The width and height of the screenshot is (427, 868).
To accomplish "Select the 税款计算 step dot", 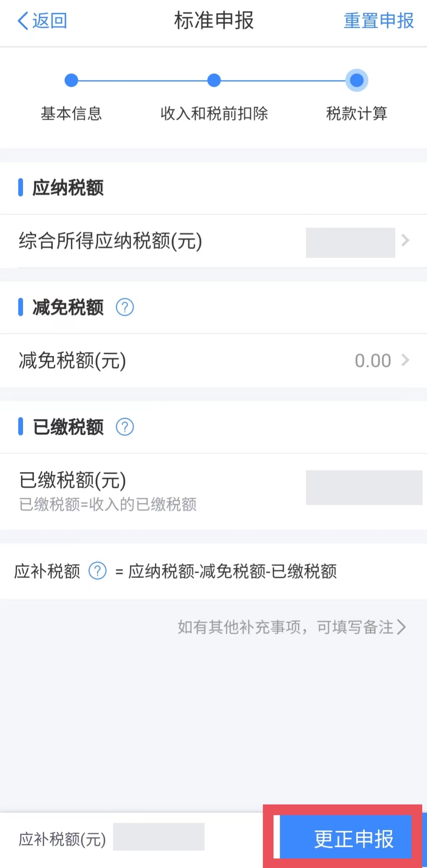I will [357, 80].
